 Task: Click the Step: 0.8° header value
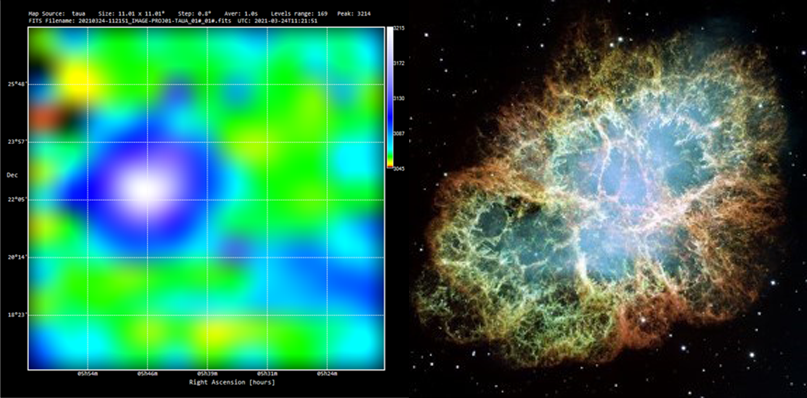pos(196,13)
